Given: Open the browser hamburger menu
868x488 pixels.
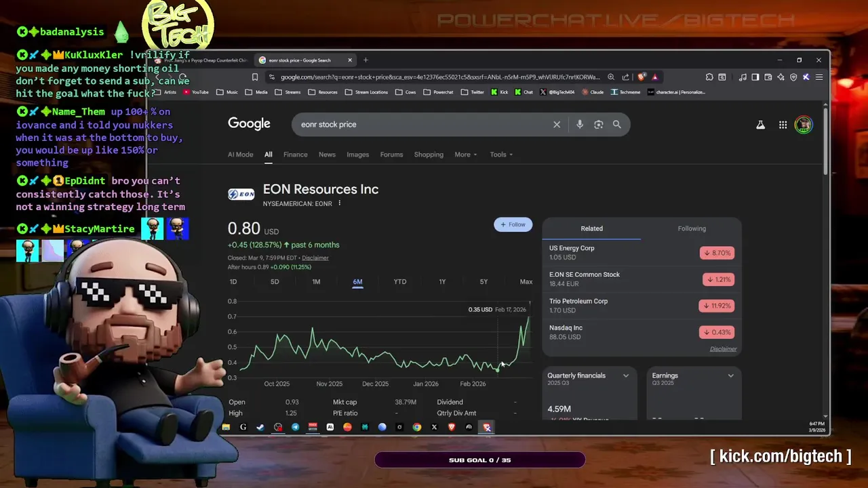Looking at the screenshot, I should click(819, 77).
